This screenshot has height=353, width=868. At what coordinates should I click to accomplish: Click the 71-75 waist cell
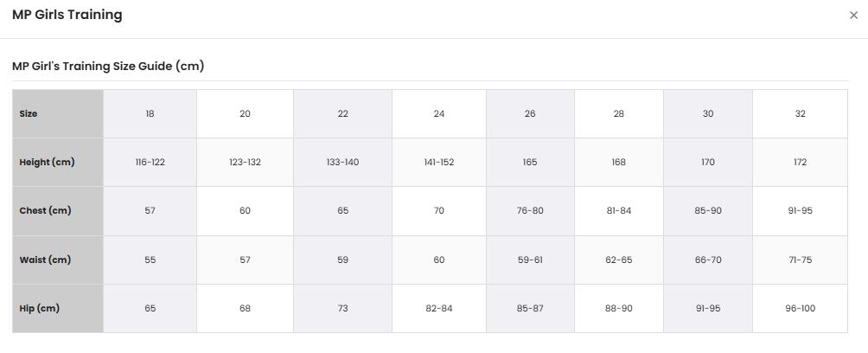click(x=800, y=260)
